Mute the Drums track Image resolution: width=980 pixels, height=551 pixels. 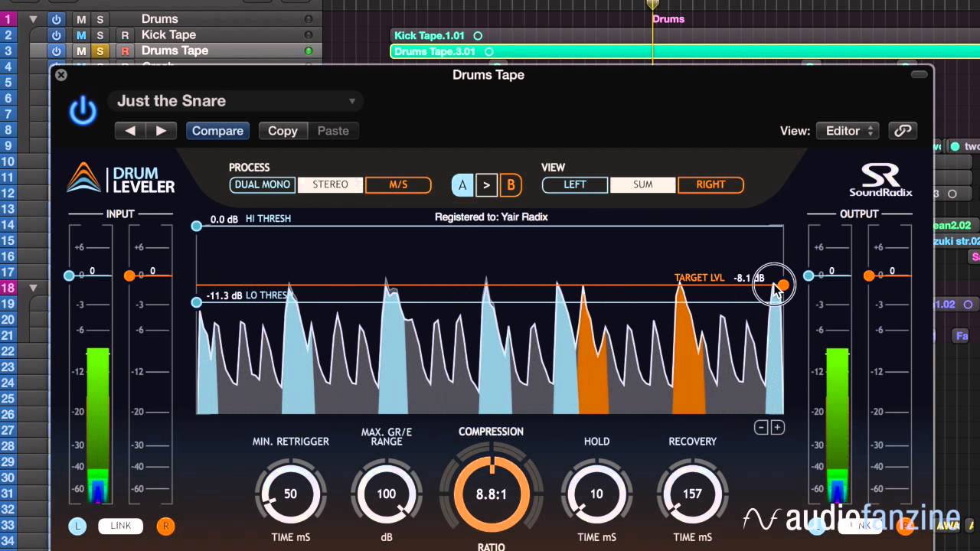pyautogui.click(x=81, y=19)
